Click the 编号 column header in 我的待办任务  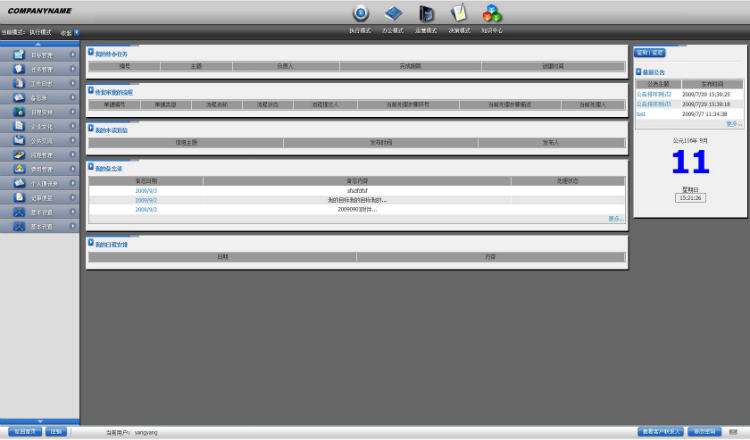(x=124, y=66)
